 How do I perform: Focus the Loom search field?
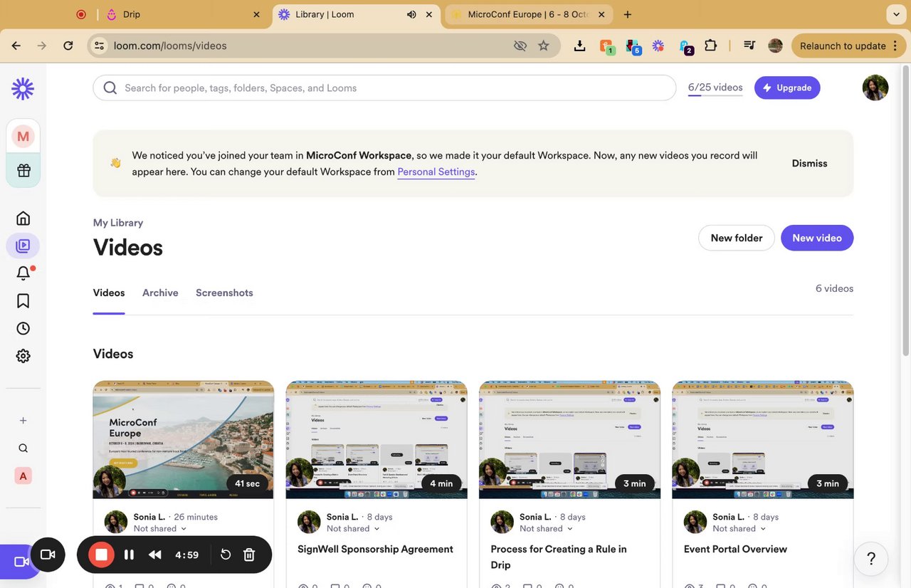tap(384, 88)
